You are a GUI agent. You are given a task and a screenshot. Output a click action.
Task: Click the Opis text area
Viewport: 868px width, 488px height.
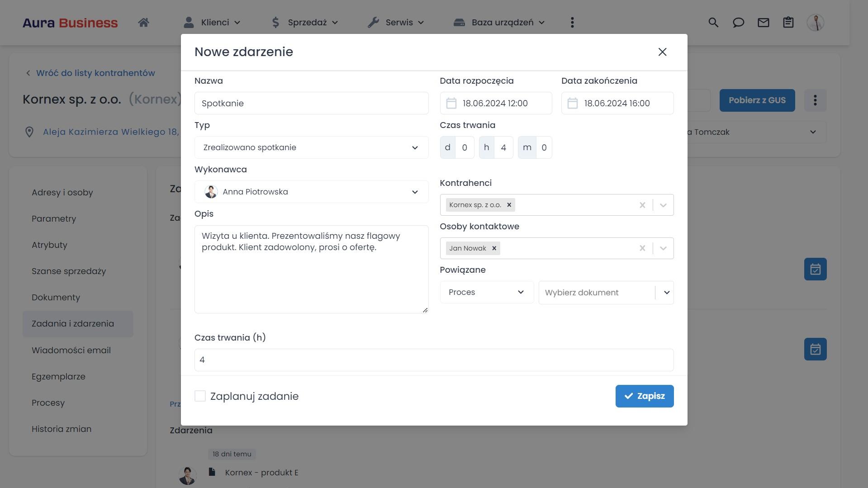pos(311,270)
